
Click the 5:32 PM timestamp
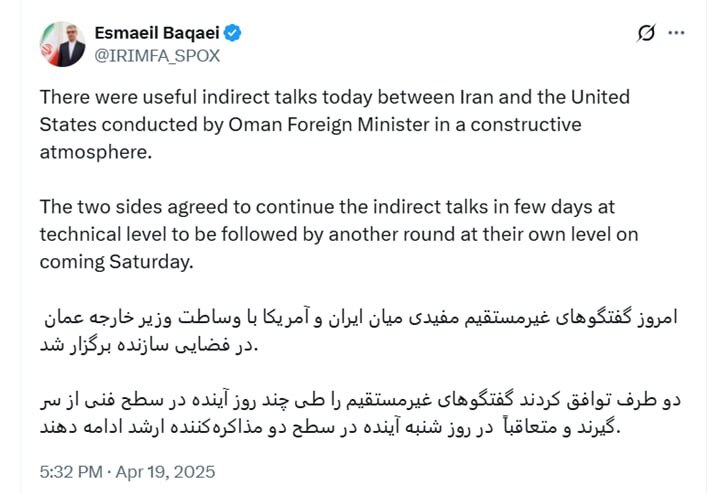coord(71,470)
